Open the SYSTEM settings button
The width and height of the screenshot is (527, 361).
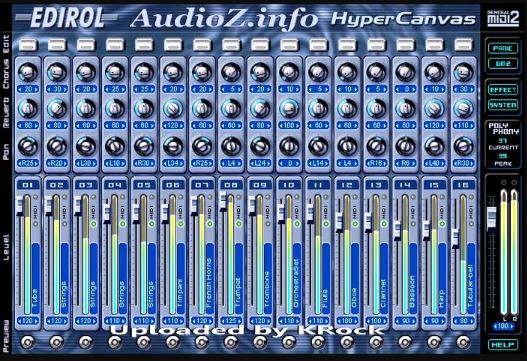point(503,105)
